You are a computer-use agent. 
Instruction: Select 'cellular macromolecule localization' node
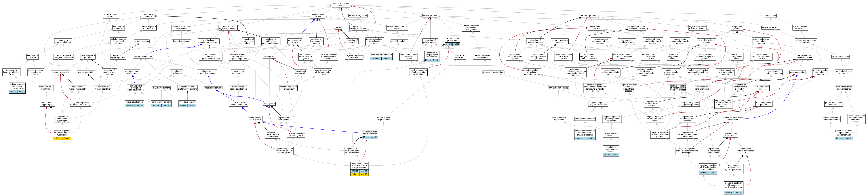tap(806, 41)
